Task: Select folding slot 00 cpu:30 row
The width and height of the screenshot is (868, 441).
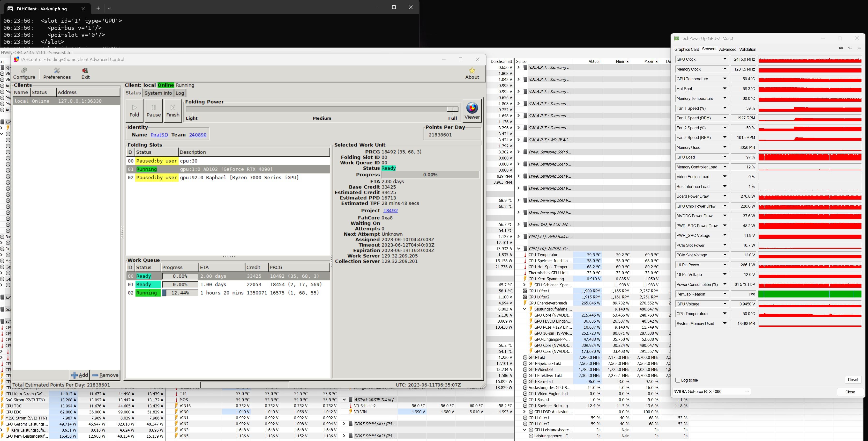Action: (x=228, y=161)
